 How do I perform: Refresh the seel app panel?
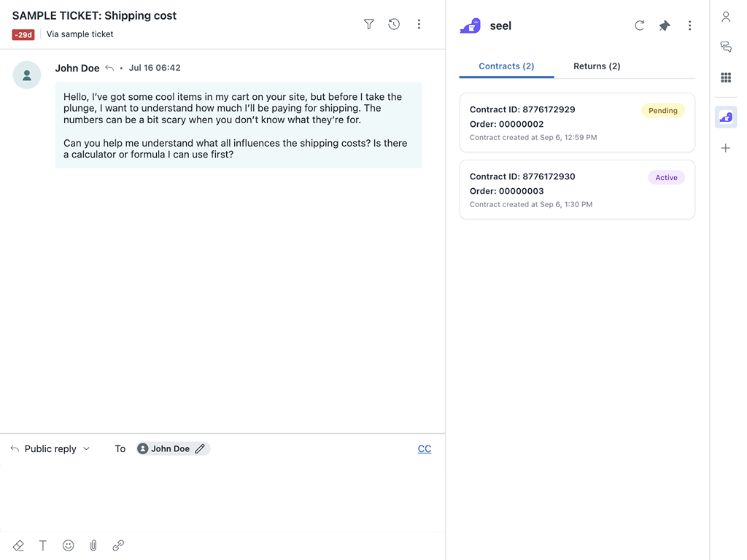[640, 26]
